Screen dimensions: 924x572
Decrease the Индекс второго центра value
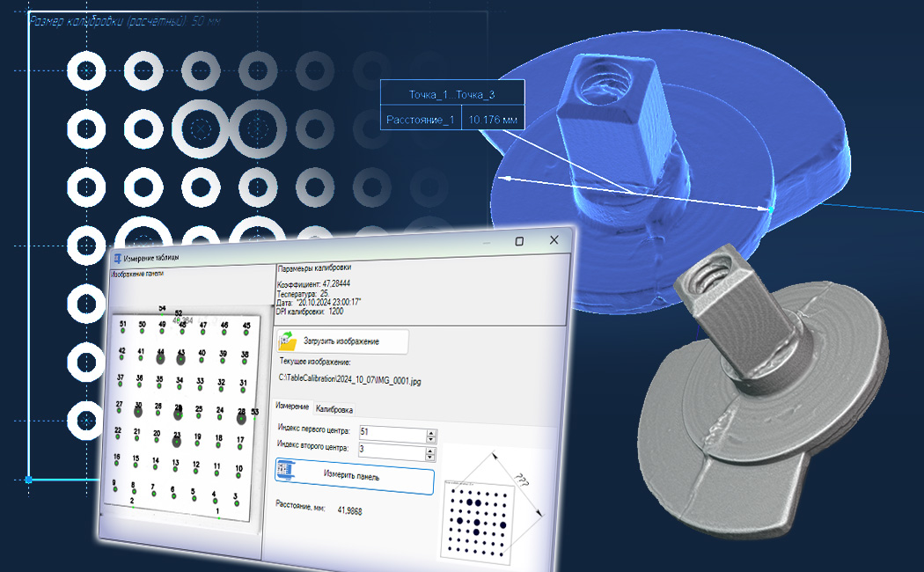[430, 457]
